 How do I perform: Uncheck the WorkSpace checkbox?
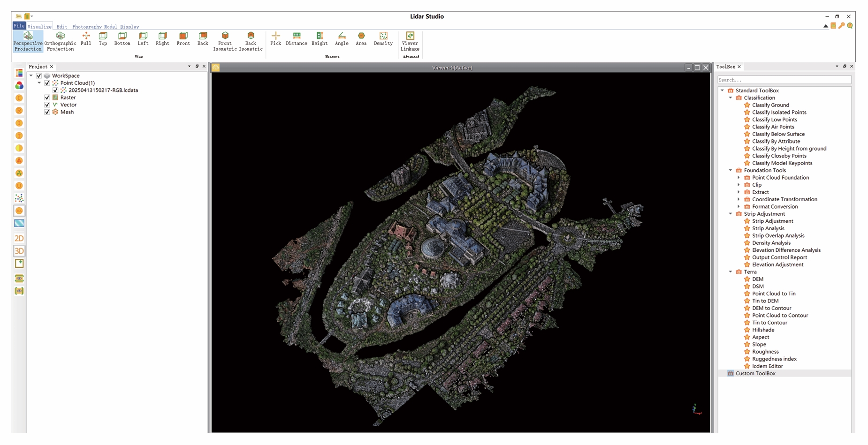click(x=39, y=75)
